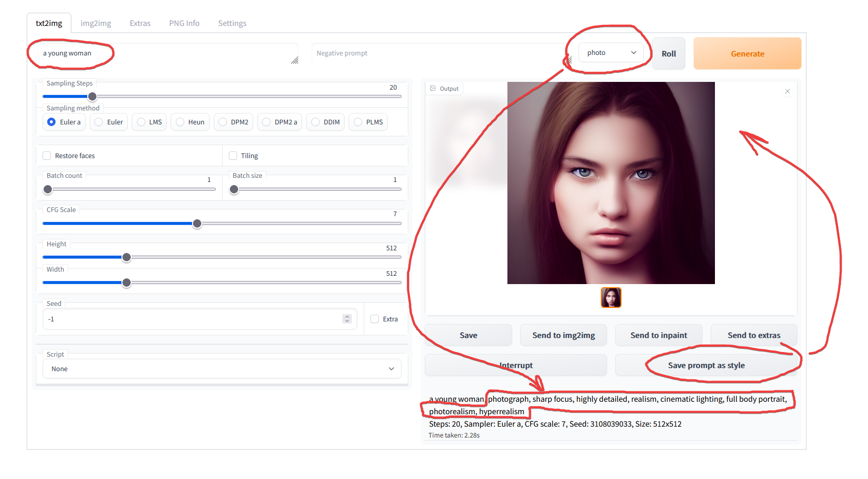This screenshot has width=868, height=479.
Task: Dismiss the Output panel with the X icon
Action: pos(787,91)
